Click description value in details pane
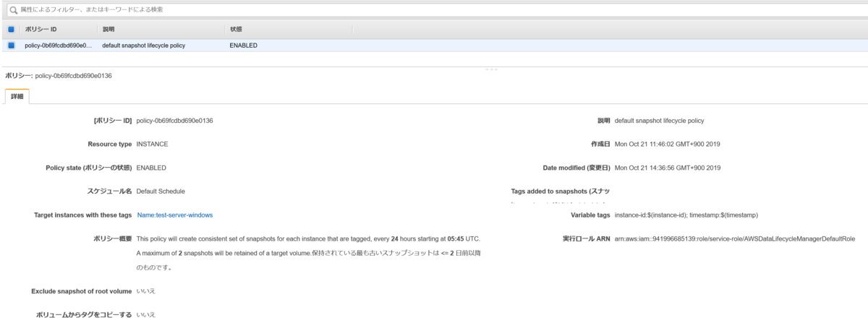 [659, 121]
